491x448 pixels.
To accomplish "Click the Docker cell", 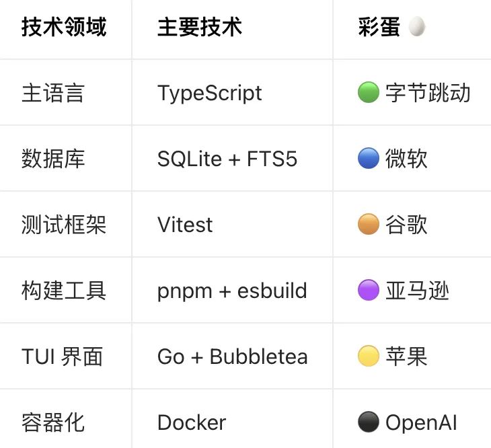I will point(192,422).
